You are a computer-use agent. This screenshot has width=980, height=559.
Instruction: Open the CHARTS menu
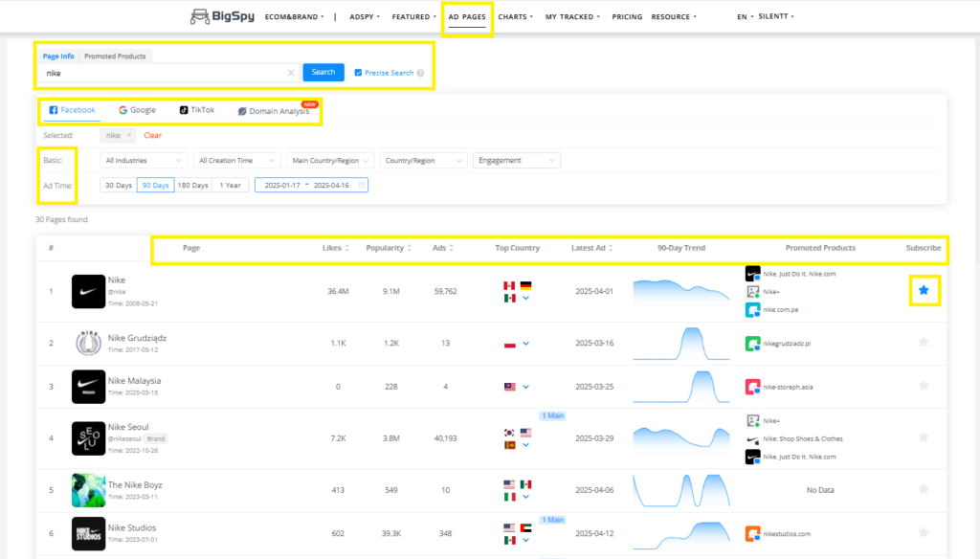[x=516, y=17]
